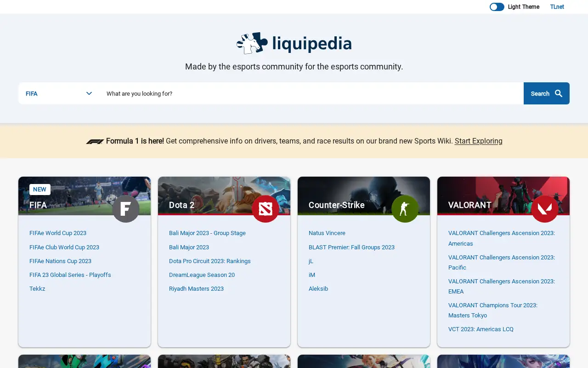This screenshot has height=368, width=588.
Task: Open VALORANT Champions Tour 2023: Masters Tokyo
Action: (x=493, y=310)
